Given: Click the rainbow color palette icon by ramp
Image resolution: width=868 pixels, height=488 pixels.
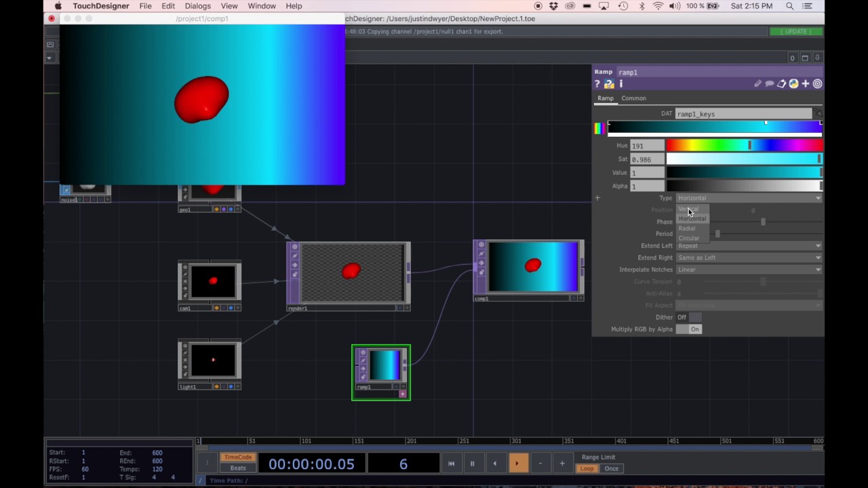Looking at the screenshot, I should [599, 128].
